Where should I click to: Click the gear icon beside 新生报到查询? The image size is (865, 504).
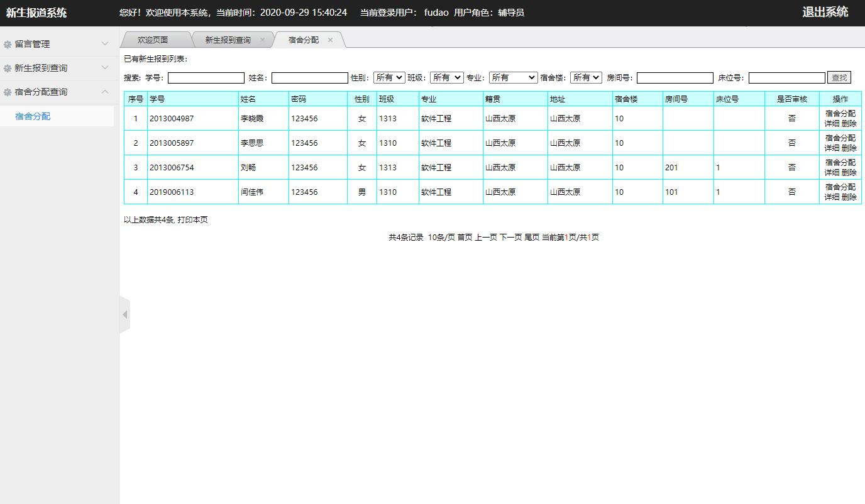click(9, 67)
